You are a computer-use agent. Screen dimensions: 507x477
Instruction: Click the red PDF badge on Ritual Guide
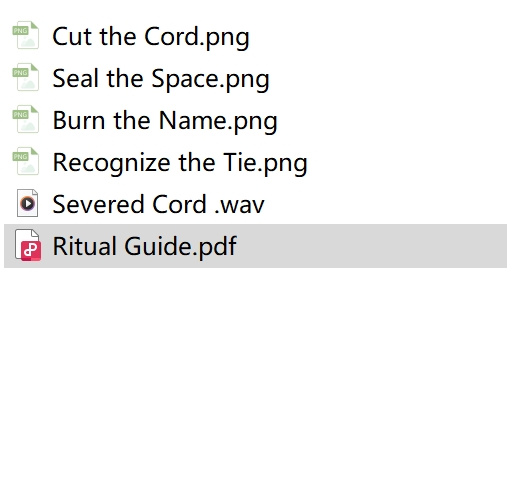pos(31,251)
